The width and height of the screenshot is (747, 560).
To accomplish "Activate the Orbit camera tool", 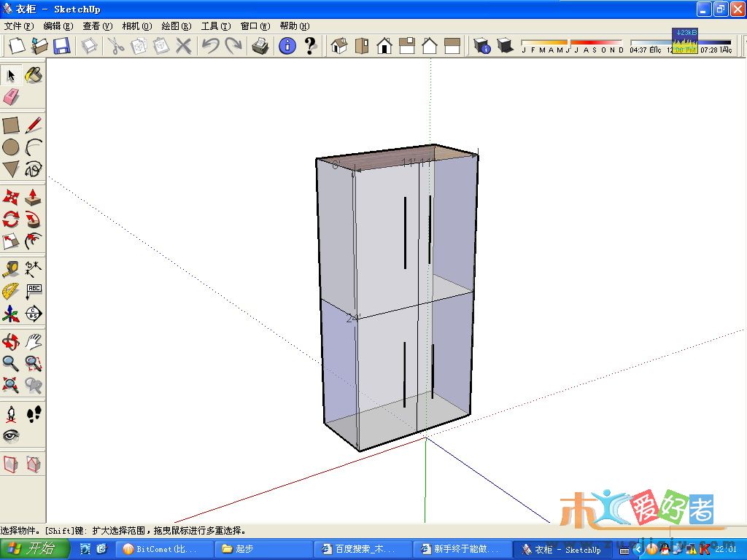I will (x=11, y=341).
